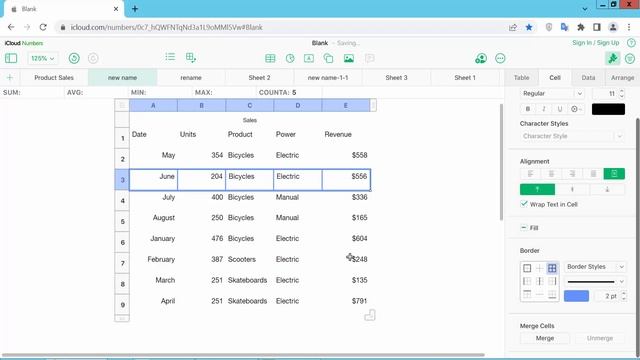Image resolution: width=640 pixels, height=360 pixels.
Task: Click the greyed-out Redo icon
Action: point(93,58)
